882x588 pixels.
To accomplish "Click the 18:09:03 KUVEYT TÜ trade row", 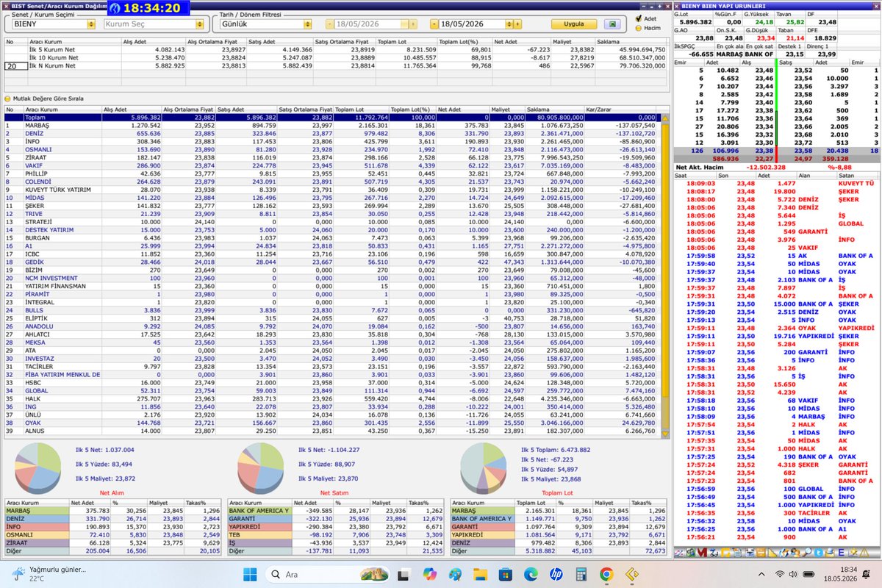I will click(777, 182).
